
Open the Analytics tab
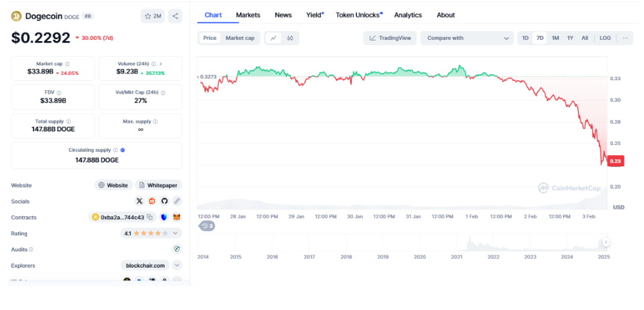408,15
